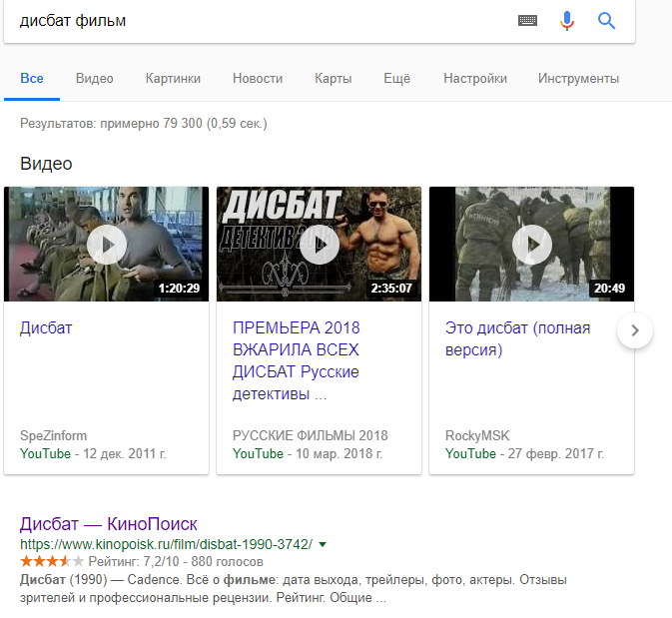Click the 20:49 duration badge
The width and height of the screenshot is (672, 618).
point(609,289)
